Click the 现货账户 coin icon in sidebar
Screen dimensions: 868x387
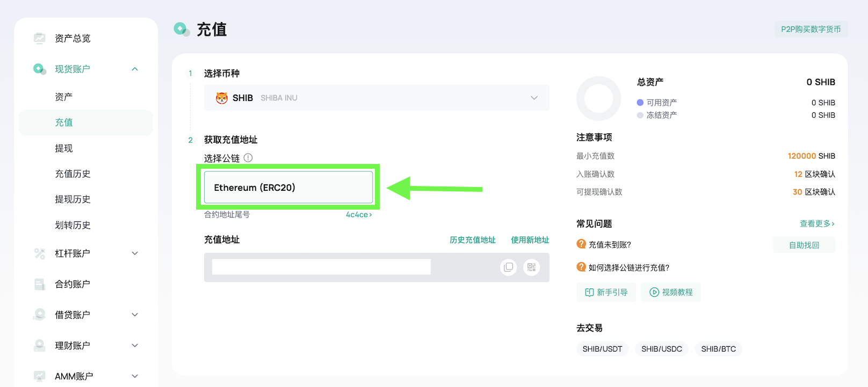click(39, 69)
